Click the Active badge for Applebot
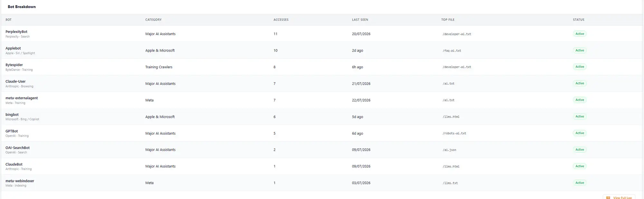 pos(580,50)
